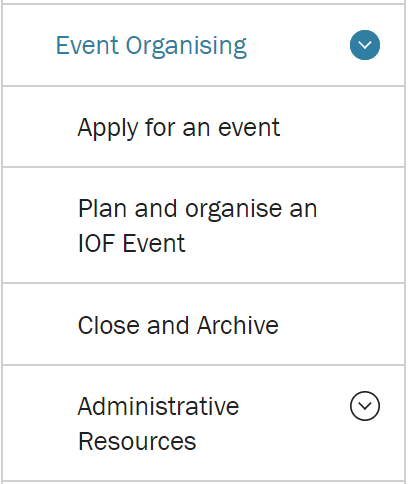
Task: Click the 'Administrative Resources' label text
Action: [158, 423]
